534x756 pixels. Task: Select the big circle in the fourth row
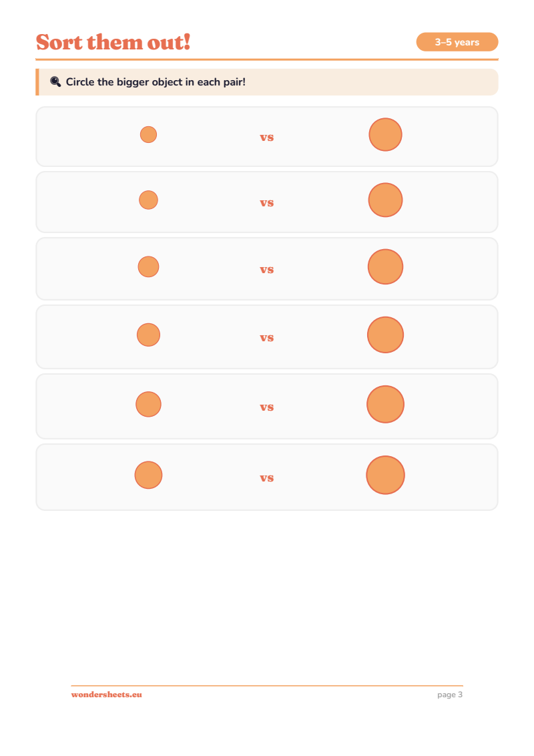click(x=385, y=335)
